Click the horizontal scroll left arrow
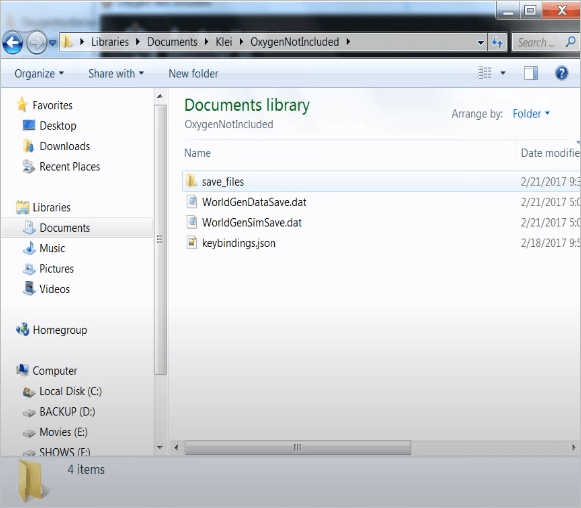Screen dimensions: 581x508 [x=176, y=447]
